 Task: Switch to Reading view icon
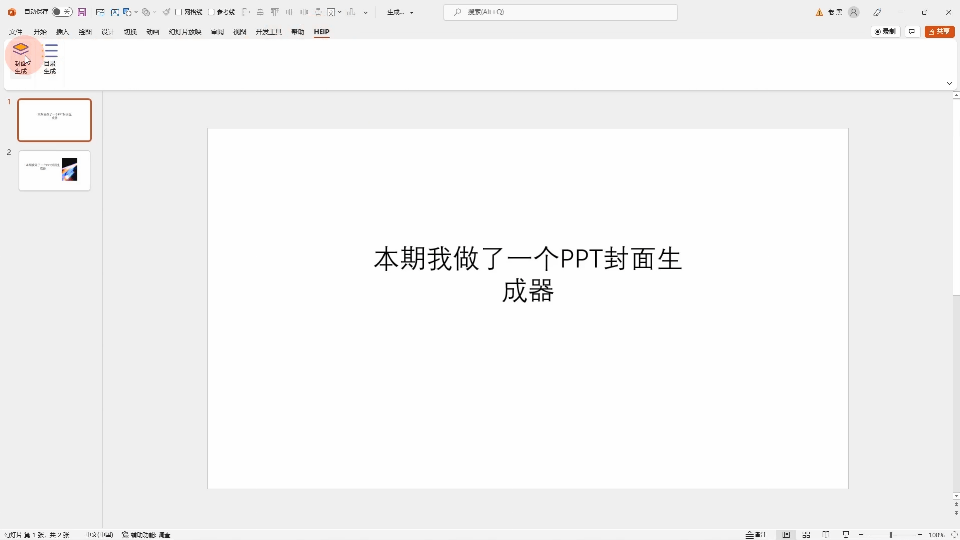coord(826,534)
